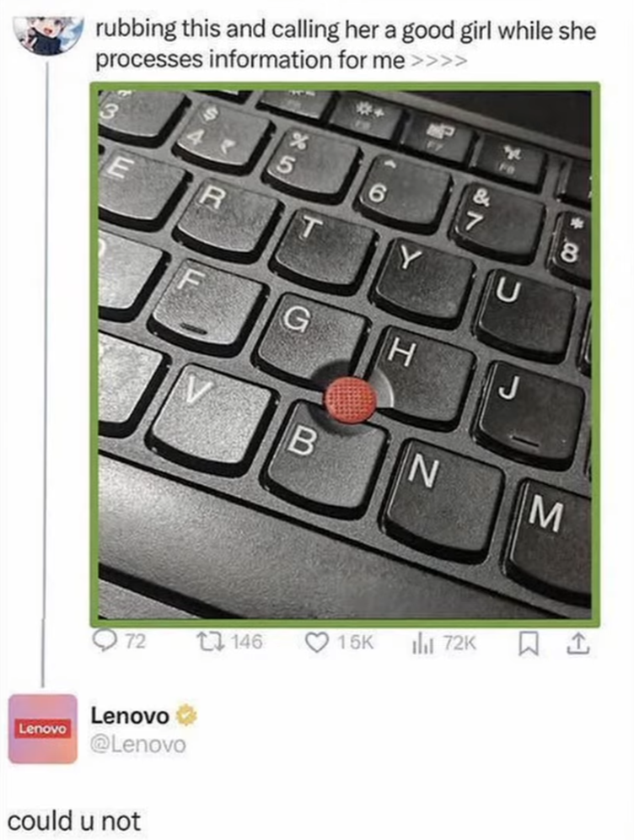Open view analytics bar chart icon
The width and height of the screenshot is (634, 840).
coord(422,643)
